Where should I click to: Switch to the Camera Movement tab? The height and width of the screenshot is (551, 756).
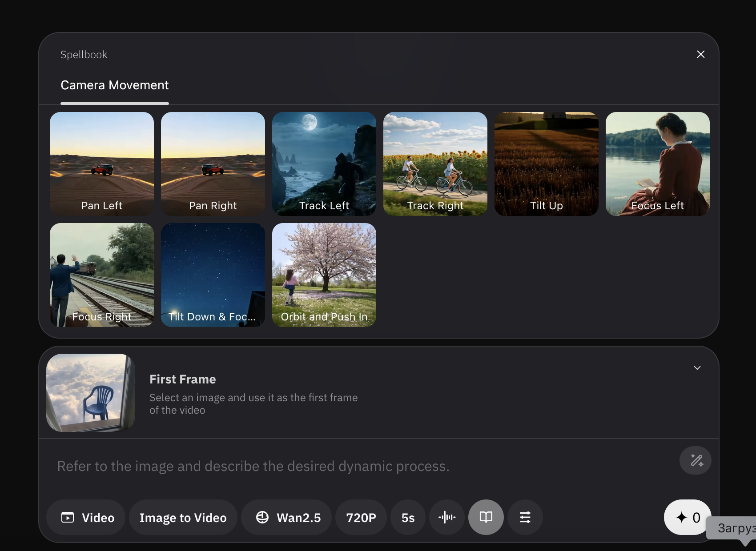[x=114, y=85]
